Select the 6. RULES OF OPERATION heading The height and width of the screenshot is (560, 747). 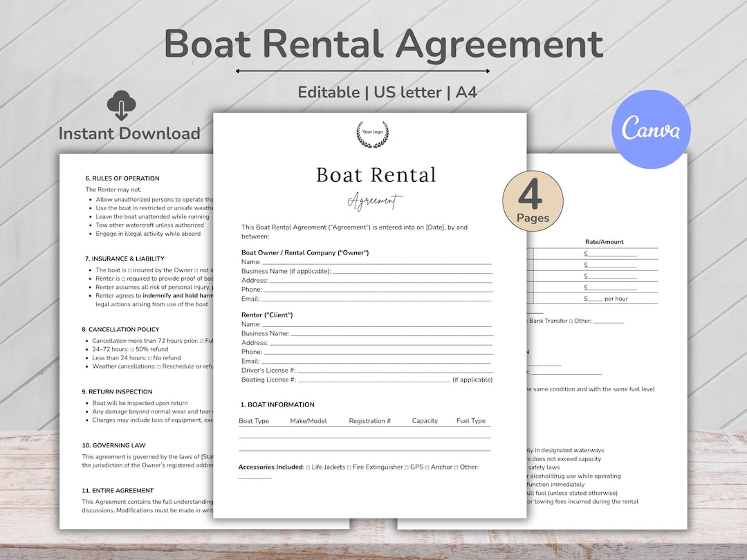click(x=122, y=178)
